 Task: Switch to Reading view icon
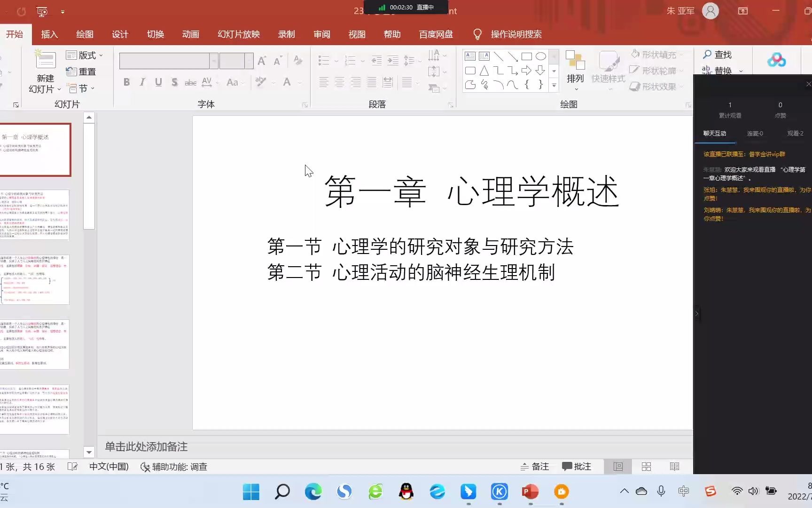click(675, 467)
